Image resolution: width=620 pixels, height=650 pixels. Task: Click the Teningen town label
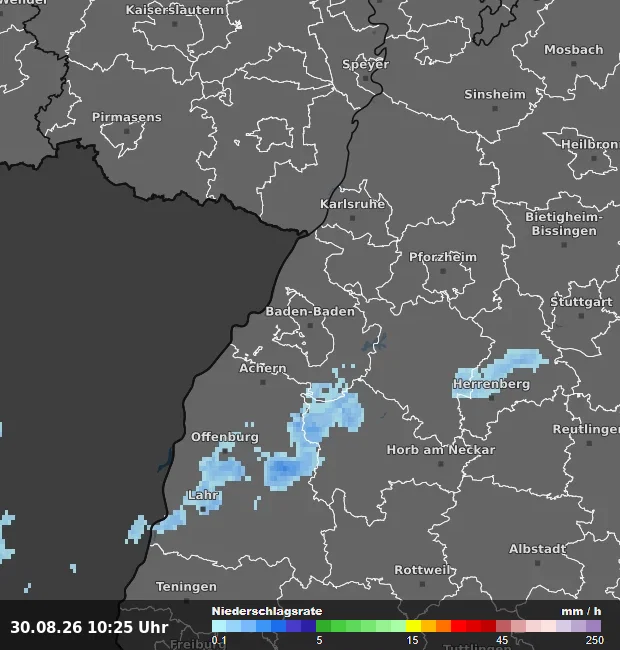tap(186, 587)
